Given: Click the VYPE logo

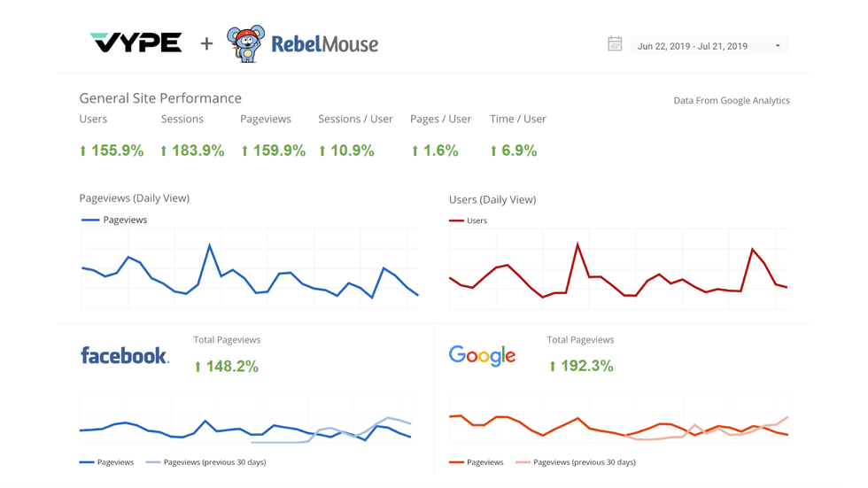Looking at the screenshot, I should coord(136,43).
